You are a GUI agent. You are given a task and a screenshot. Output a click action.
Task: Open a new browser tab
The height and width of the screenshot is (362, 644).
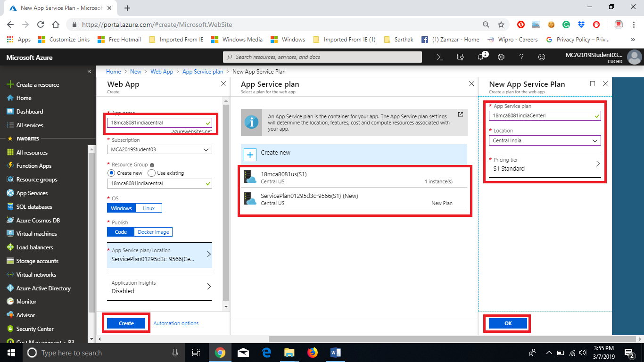click(127, 8)
